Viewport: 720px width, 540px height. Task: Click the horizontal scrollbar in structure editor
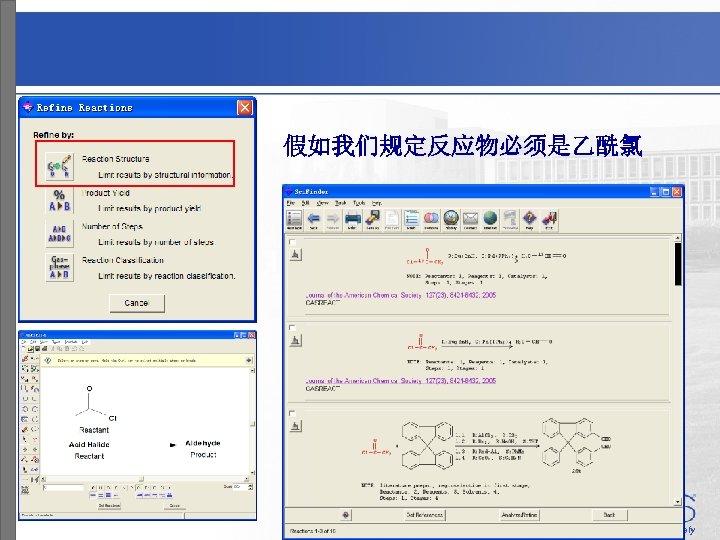click(145, 479)
